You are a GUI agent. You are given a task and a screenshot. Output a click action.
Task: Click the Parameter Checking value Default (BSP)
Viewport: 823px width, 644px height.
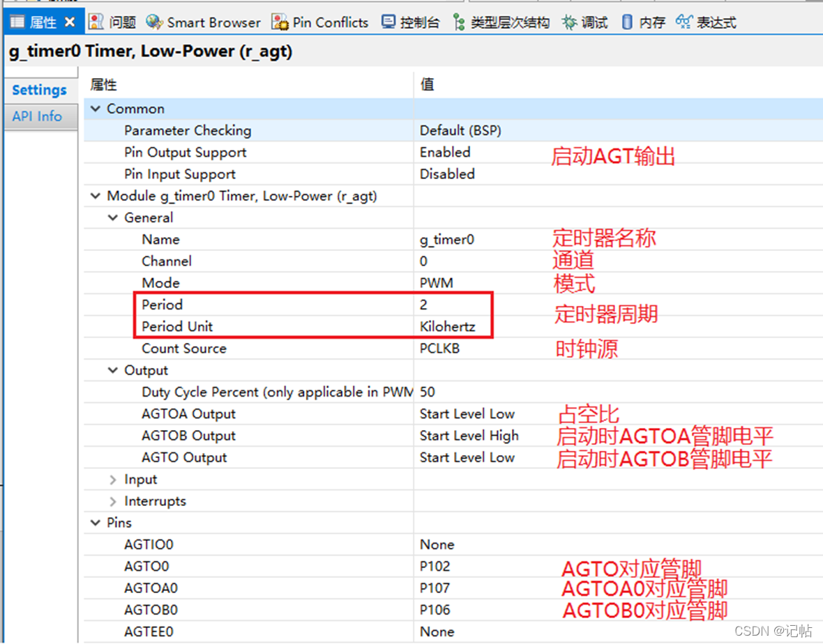[460, 130]
